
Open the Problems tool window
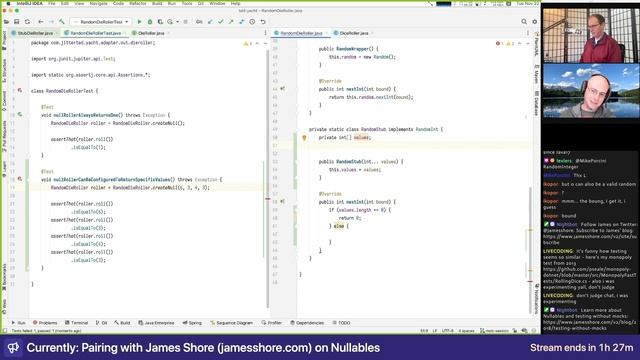point(45,322)
